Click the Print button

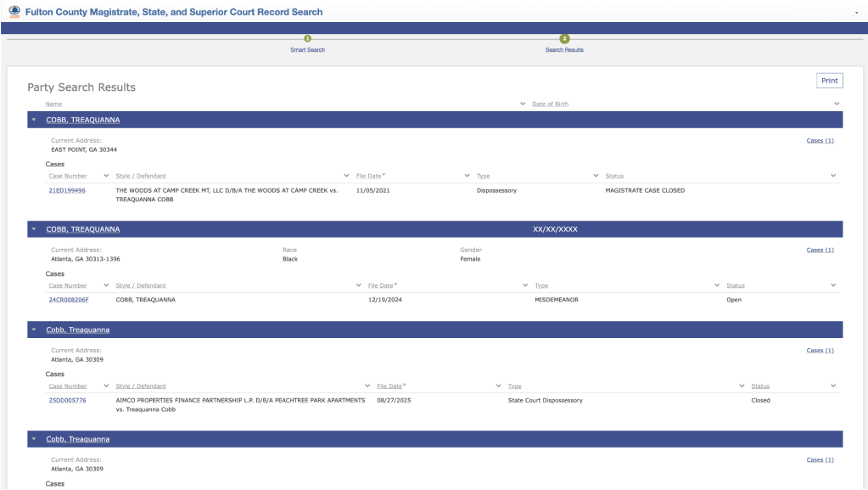pyautogui.click(x=829, y=81)
